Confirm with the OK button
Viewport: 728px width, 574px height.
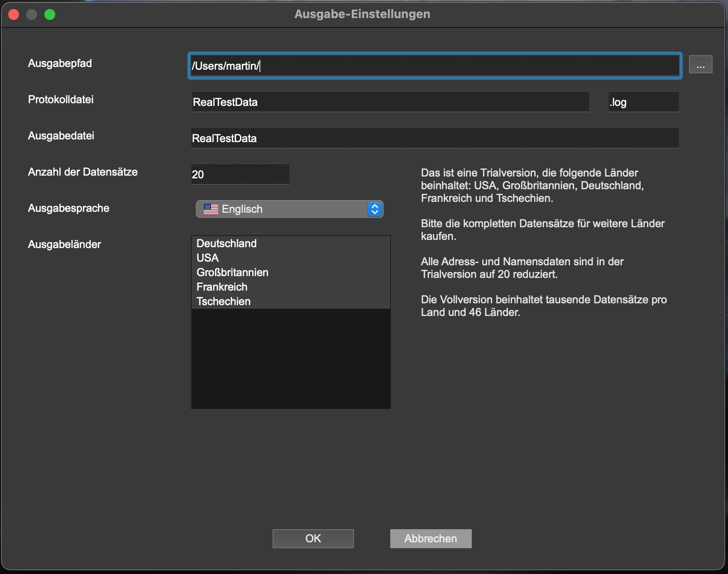(313, 539)
